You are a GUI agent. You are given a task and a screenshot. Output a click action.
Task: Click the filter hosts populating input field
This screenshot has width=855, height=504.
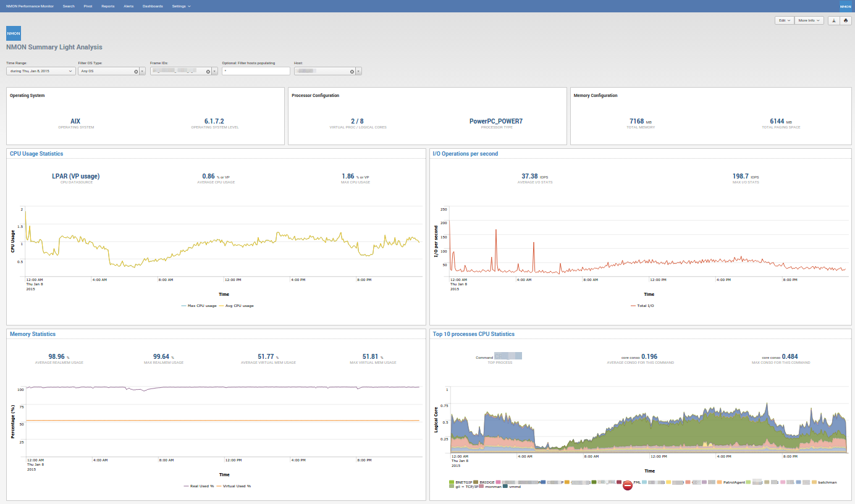[x=256, y=71]
